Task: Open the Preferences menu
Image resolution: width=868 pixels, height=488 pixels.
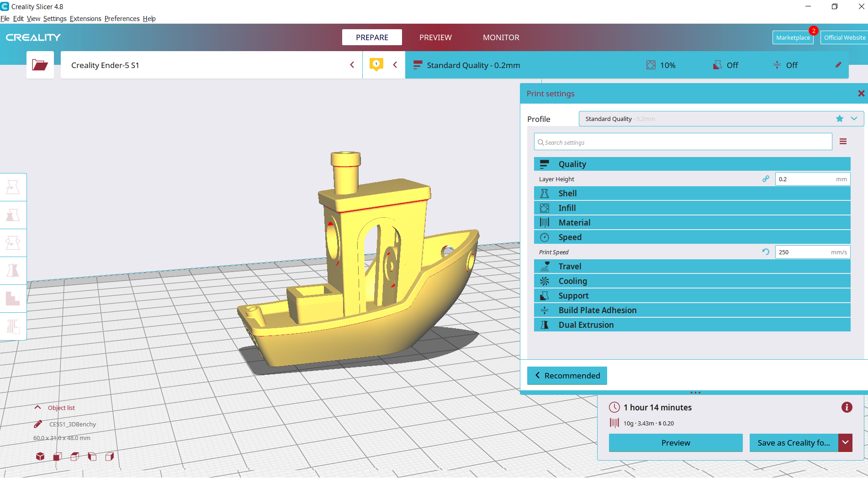Action: pos(122,19)
